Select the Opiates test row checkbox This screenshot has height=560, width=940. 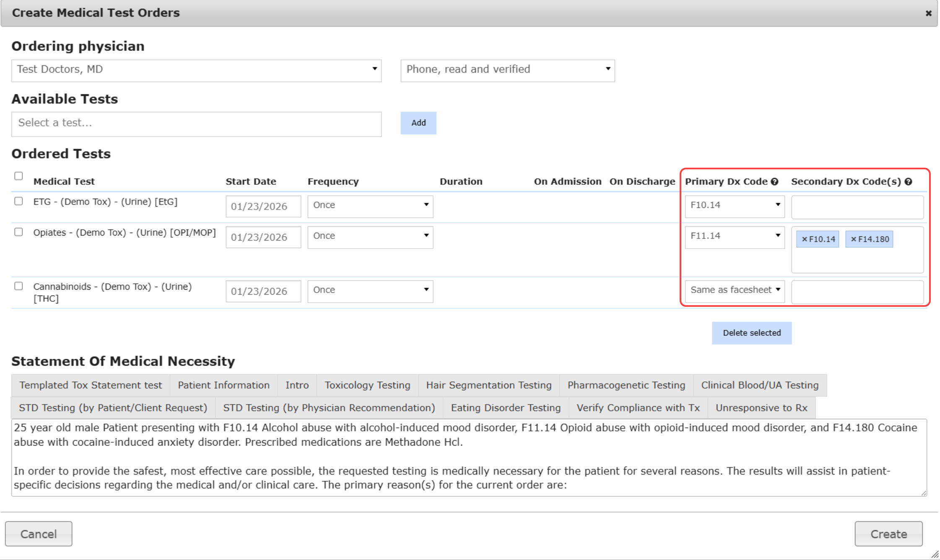(18, 232)
